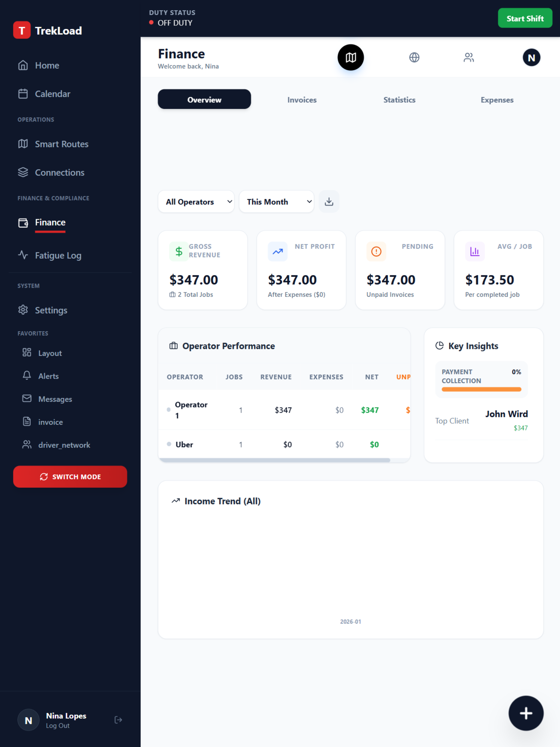The image size is (560, 747).
Task: Click the REVENUE column header
Action: pyautogui.click(x=276, y=377)
